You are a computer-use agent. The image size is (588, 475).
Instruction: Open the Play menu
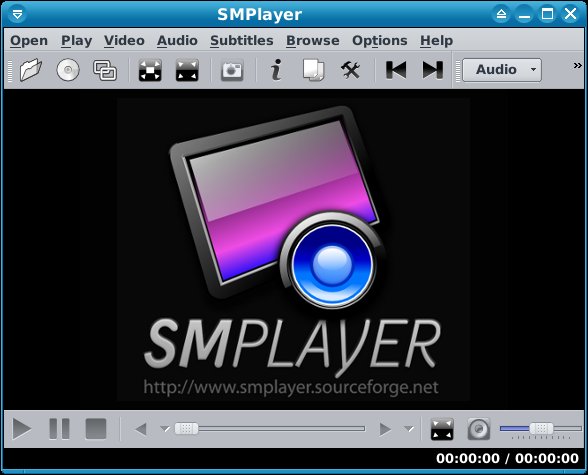tap(76, 40)
